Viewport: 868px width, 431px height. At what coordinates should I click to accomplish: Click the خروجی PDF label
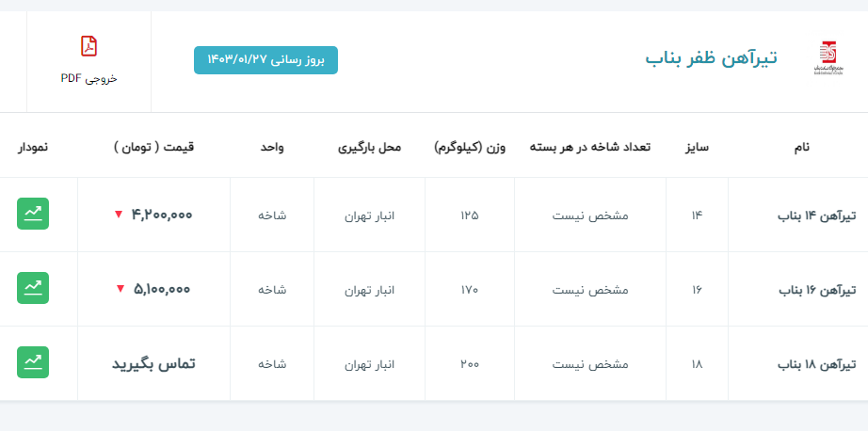click(88, 78)
